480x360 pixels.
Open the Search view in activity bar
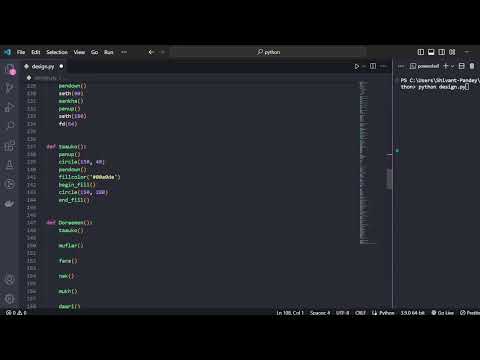tap(10, 126)
